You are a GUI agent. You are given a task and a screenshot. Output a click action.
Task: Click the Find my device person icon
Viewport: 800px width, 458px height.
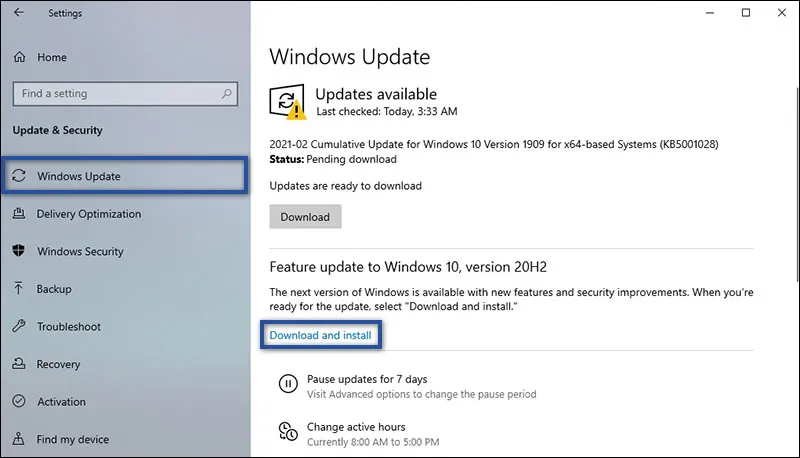[x=19, y=439]
